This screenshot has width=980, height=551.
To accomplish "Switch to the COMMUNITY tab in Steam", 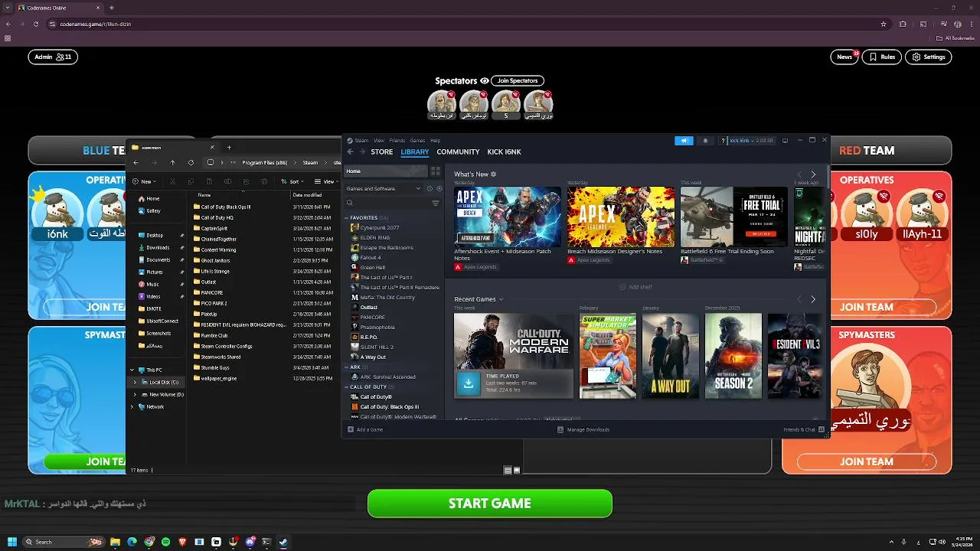I will point(458,152).
